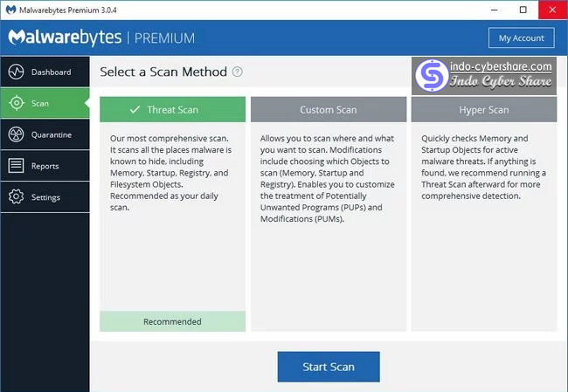
Task: Open the Reports section
Action: coord(45,166)
